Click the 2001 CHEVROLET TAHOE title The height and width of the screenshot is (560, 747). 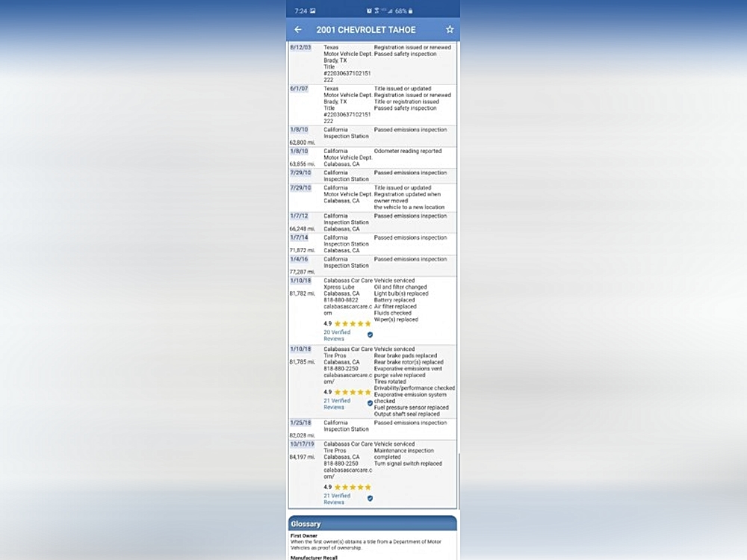coord(366,30)
